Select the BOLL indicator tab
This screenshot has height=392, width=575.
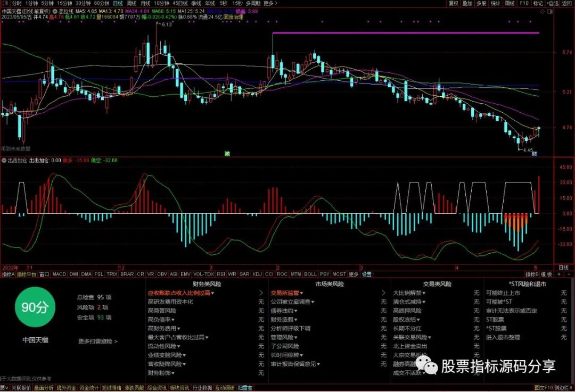310,274
